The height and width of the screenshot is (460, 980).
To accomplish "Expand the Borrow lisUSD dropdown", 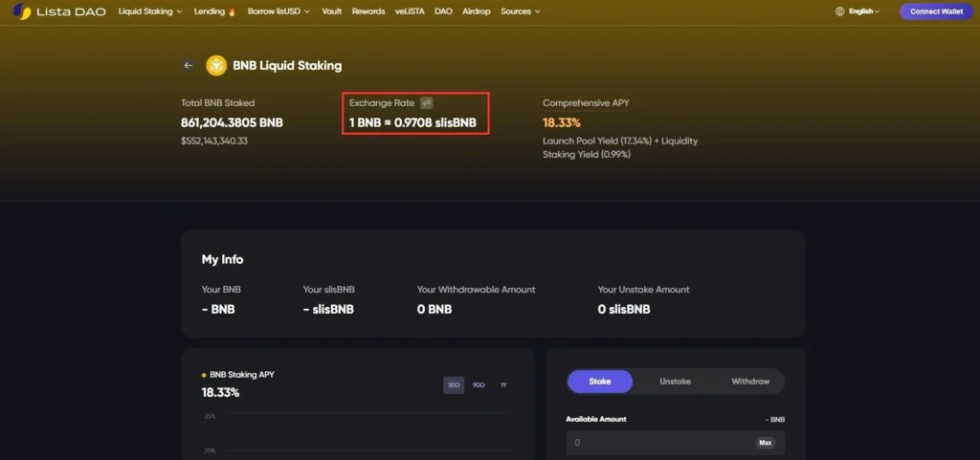I will [278, 11].
